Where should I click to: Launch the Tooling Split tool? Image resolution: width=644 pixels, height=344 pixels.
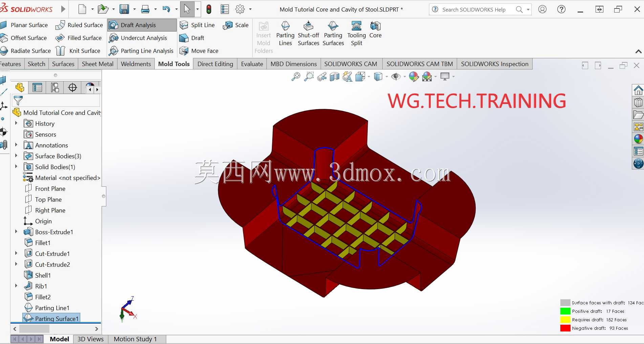click(x=357, y=34)
